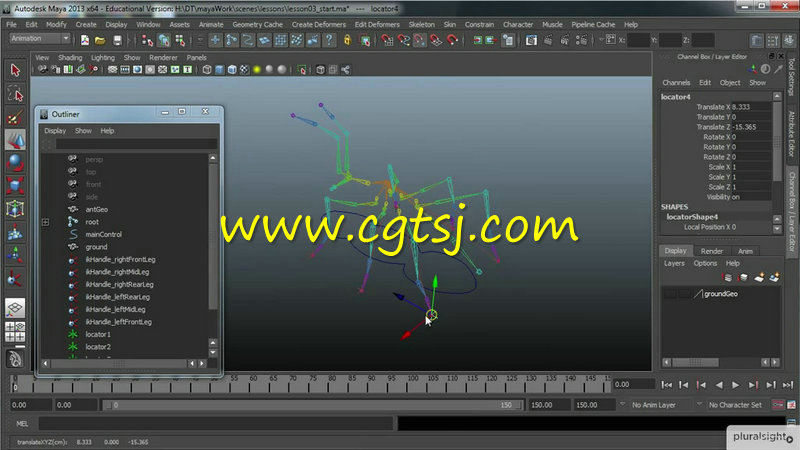The height and width of the screenshot is (450, 800).
Task: Open the Shading menu in viewport panel
Action: point(70,58)
